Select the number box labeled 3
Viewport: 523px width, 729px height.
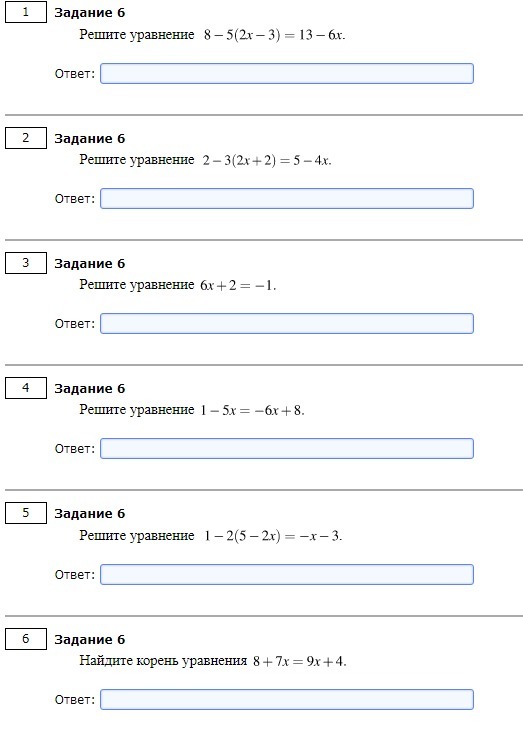pos(26,263)
